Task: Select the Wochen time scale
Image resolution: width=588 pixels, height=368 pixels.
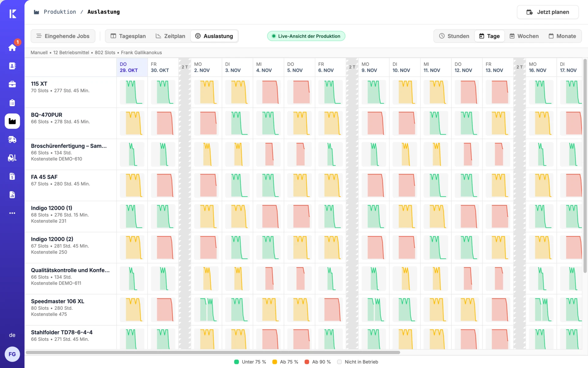Action: tap(524, 36)
